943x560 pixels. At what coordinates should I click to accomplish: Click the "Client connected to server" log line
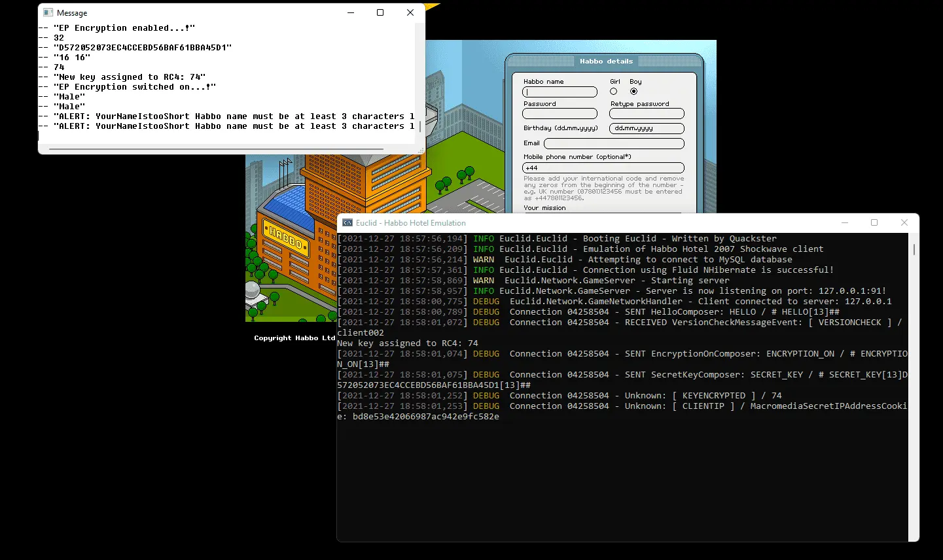click(x=614, y=302)
